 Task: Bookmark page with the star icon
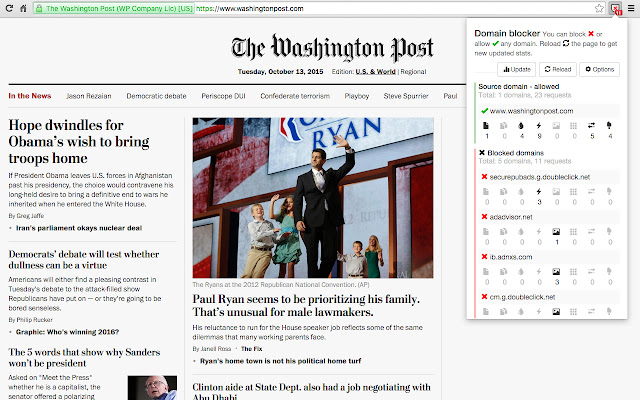(599, 8)
